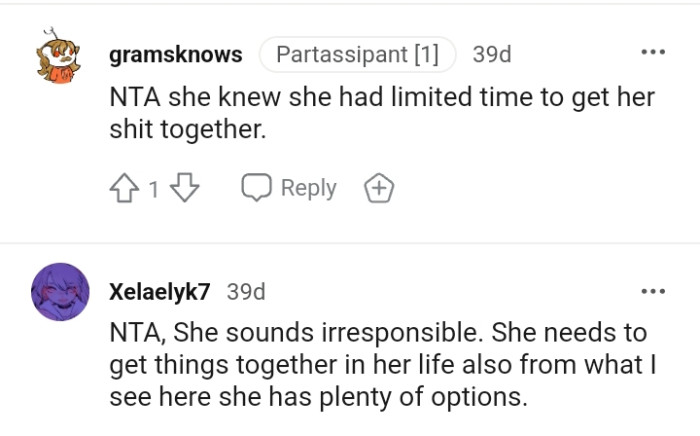The height and width of the screenshot is (436, 700).
Task: Click the Reply speech bubble icon
Action: pyautogui.click(x=258, y=188)
